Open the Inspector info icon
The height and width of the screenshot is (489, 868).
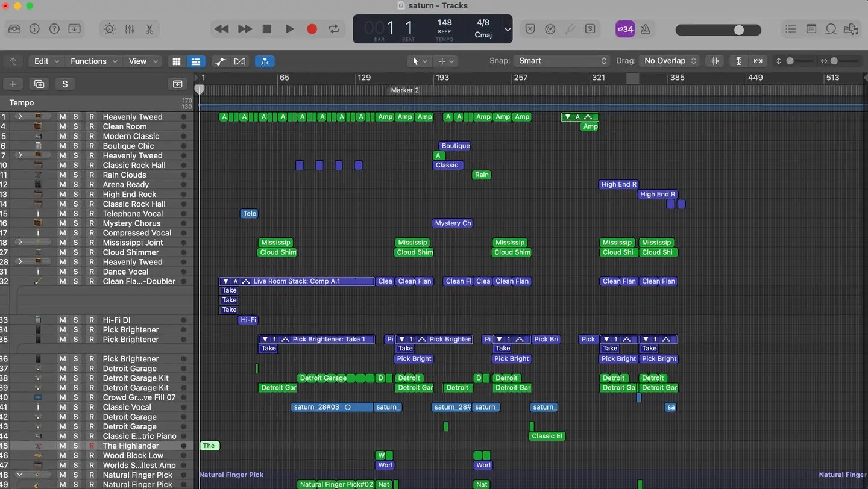point(34,29)
